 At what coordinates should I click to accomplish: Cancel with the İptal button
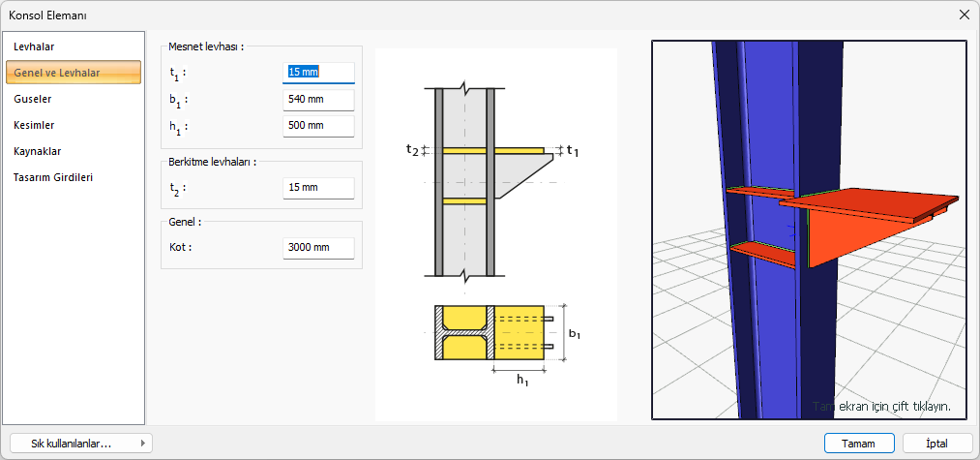point(937,444)
